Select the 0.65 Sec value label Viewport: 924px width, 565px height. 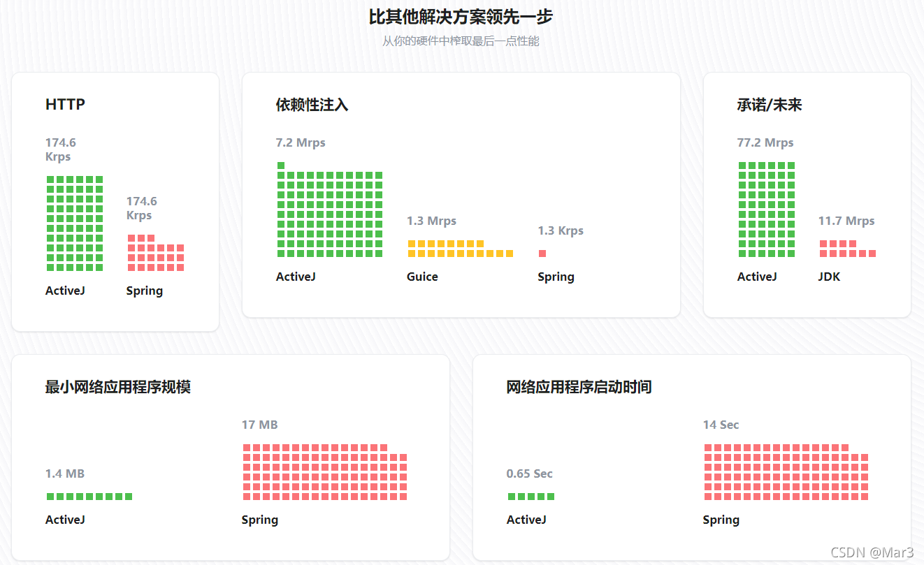(x=530, y=474)
